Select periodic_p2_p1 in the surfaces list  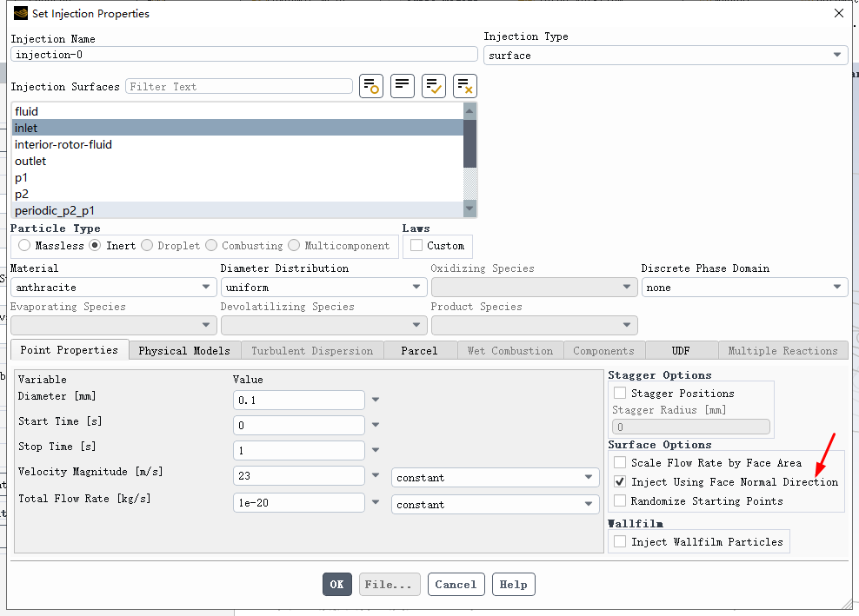click(237, 210)
